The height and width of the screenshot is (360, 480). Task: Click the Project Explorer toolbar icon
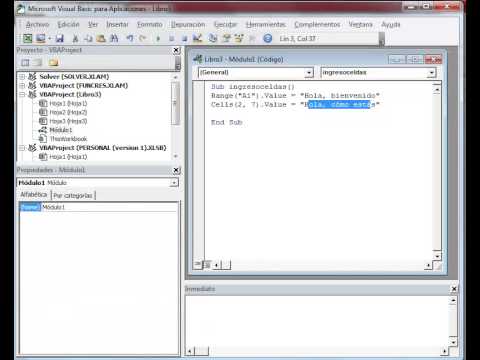coord(213,39)
